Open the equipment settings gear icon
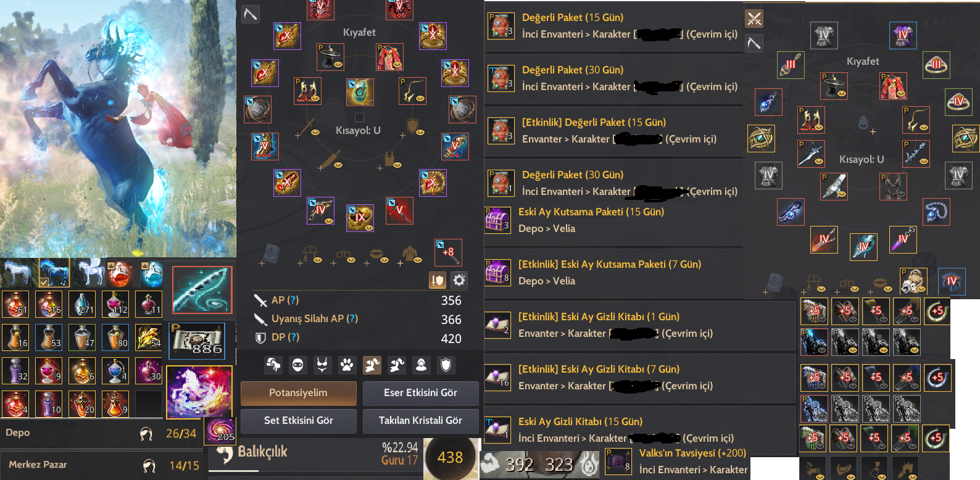This screenshot has width=980, height=480. 459,280
